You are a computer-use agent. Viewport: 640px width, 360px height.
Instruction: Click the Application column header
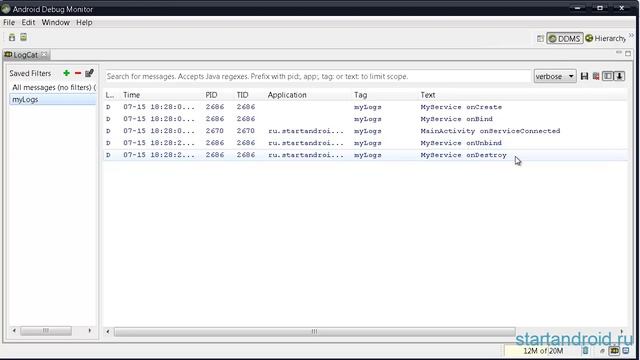pos(287,95)
